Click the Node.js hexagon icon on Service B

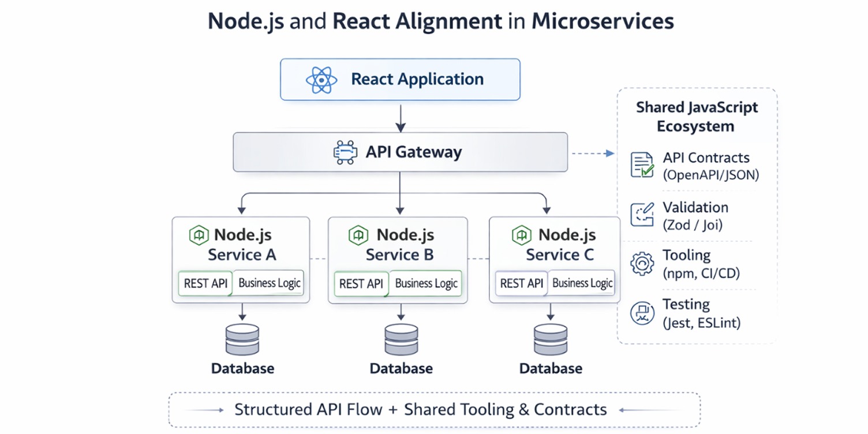coord(358,235)
